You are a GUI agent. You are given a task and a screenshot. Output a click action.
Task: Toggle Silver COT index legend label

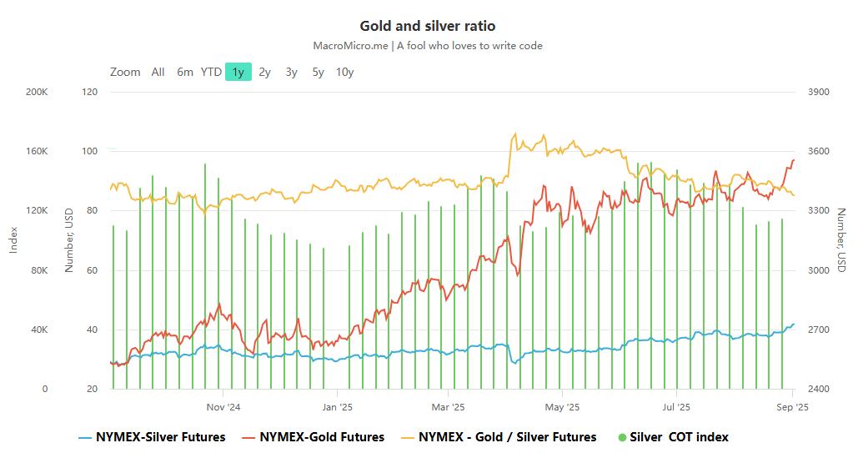[679, 437]
